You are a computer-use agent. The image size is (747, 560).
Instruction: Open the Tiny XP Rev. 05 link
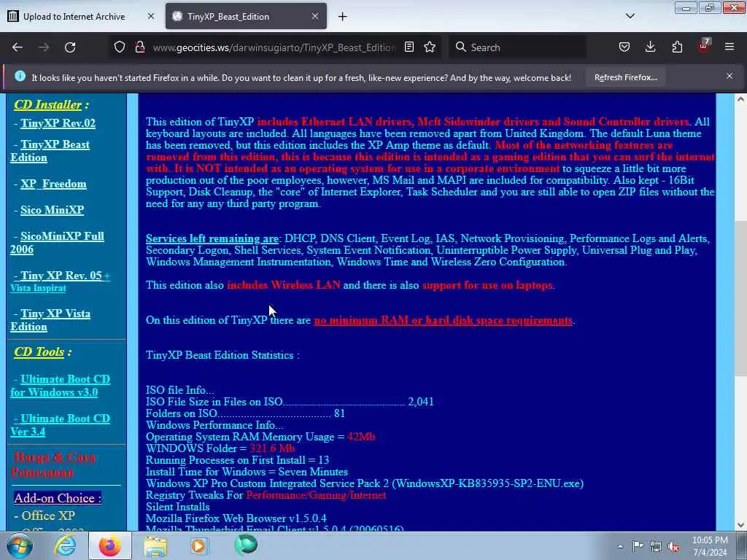pos(58,275)
